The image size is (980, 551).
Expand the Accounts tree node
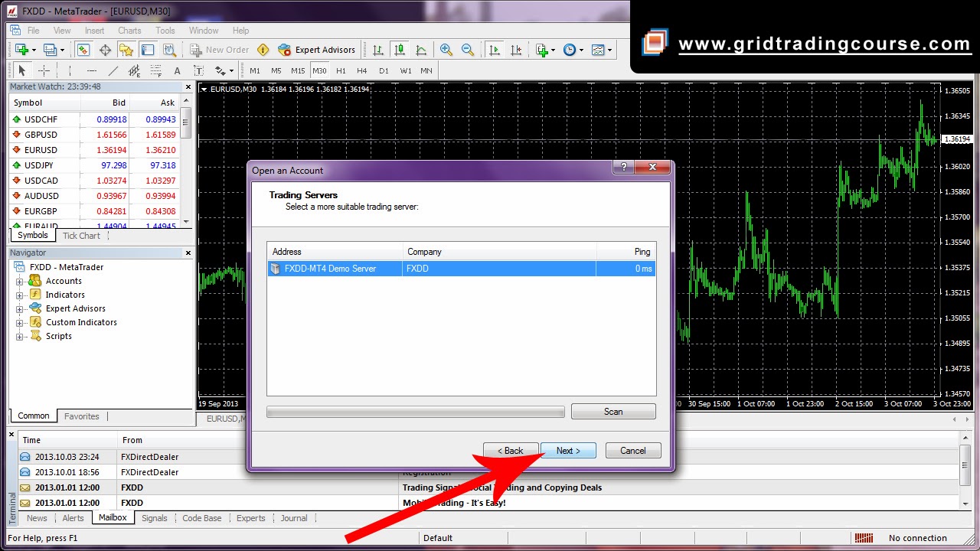(20, 282)
